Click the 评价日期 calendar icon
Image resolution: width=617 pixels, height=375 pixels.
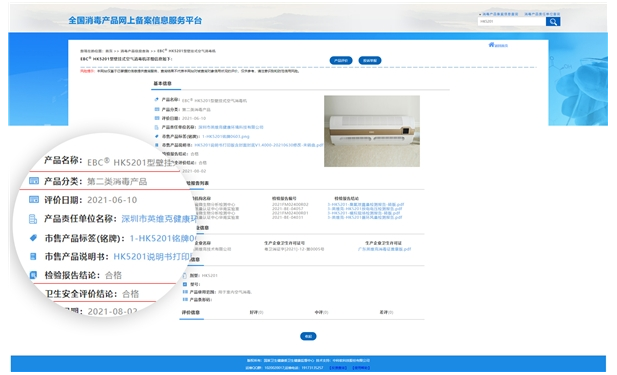(x=34, y=200)
